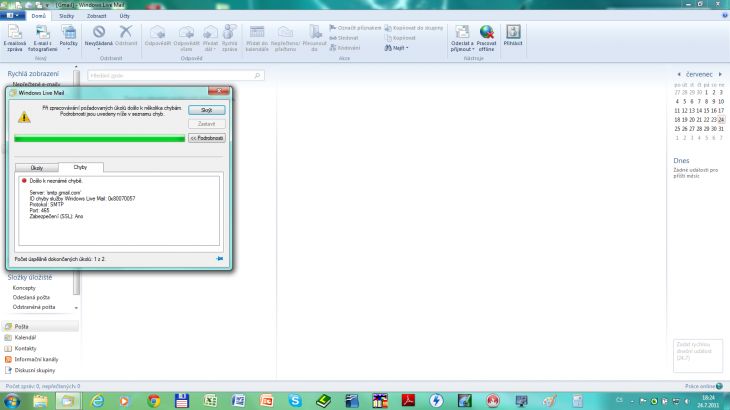Click the taskbar clock
This screenshot has width=730, height=410.
[x=708, y=401]
